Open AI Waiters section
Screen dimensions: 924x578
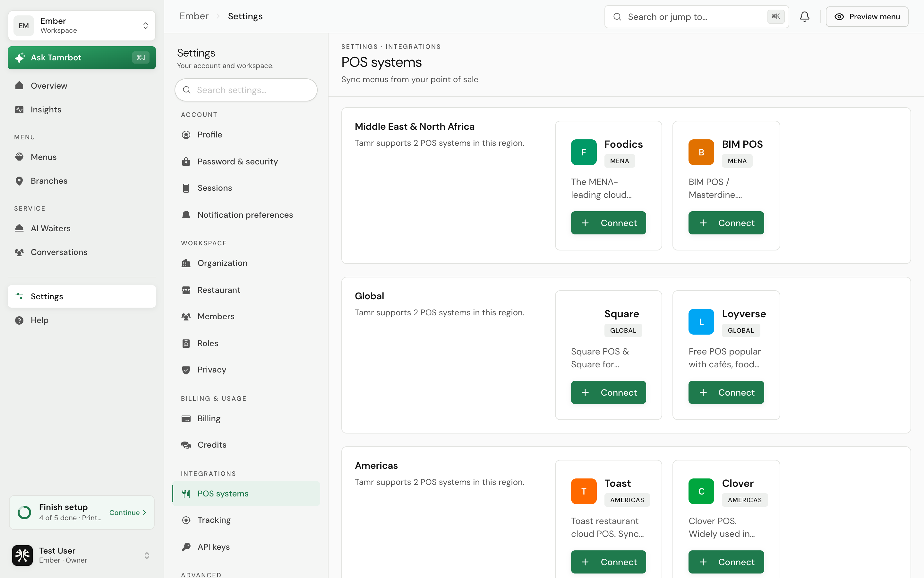click(x=82, y=228)
